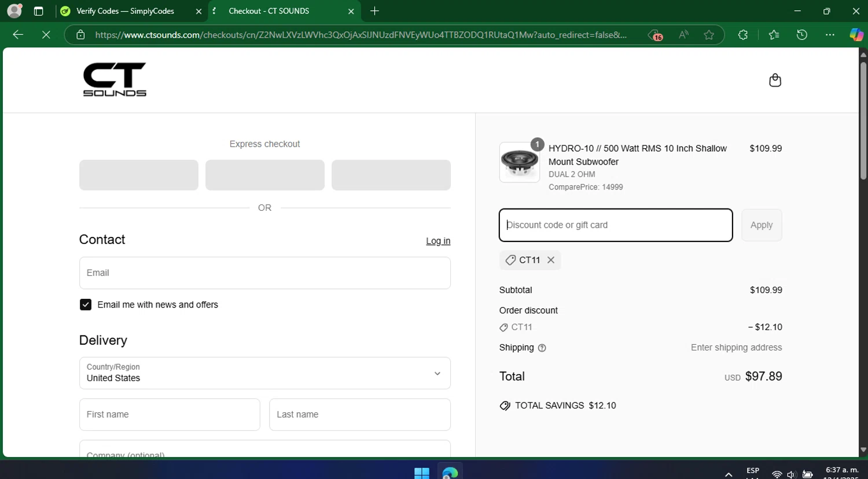Click the CT11 discount amount -$12.10

click(x=765, y=327)
